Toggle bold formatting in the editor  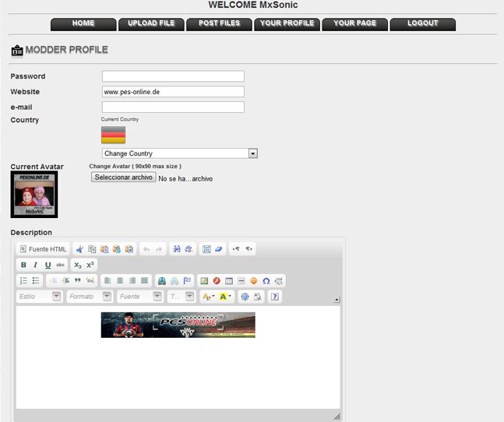[23, 266]
